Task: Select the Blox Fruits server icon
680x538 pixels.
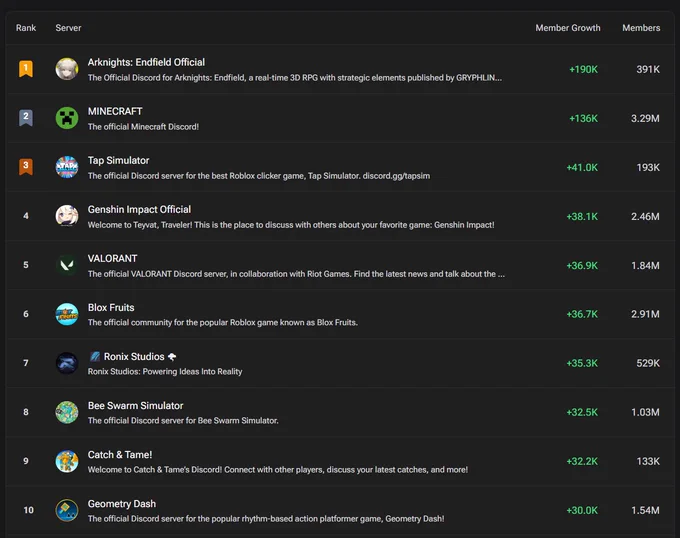Action: coord(67,314)
